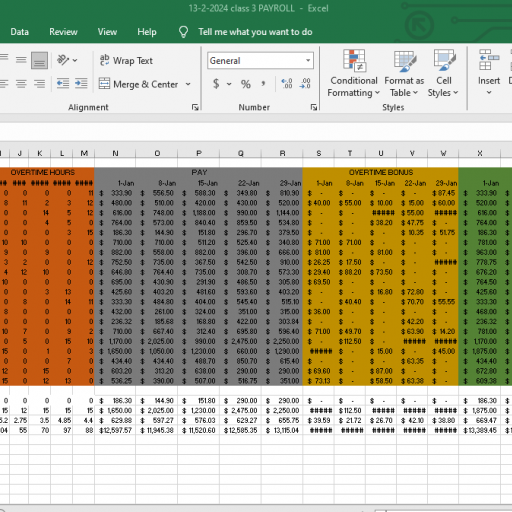Viewport: 512px width, 512px height.
Task: Select total cell $13,389.45
Action: click(480, 430)
